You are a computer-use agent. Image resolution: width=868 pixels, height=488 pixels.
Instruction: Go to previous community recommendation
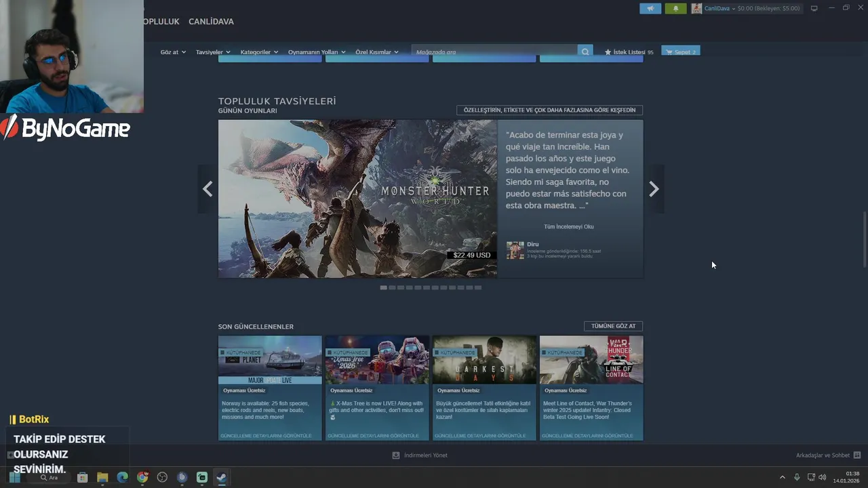pos(208,189)
